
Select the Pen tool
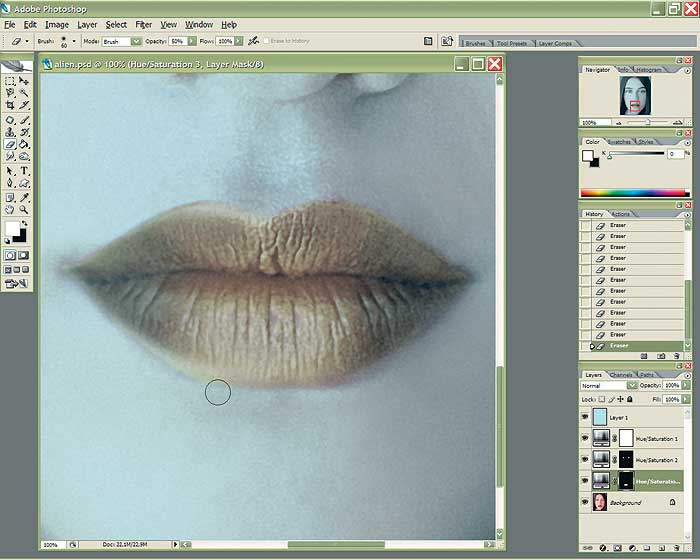(x=10, y=183)
